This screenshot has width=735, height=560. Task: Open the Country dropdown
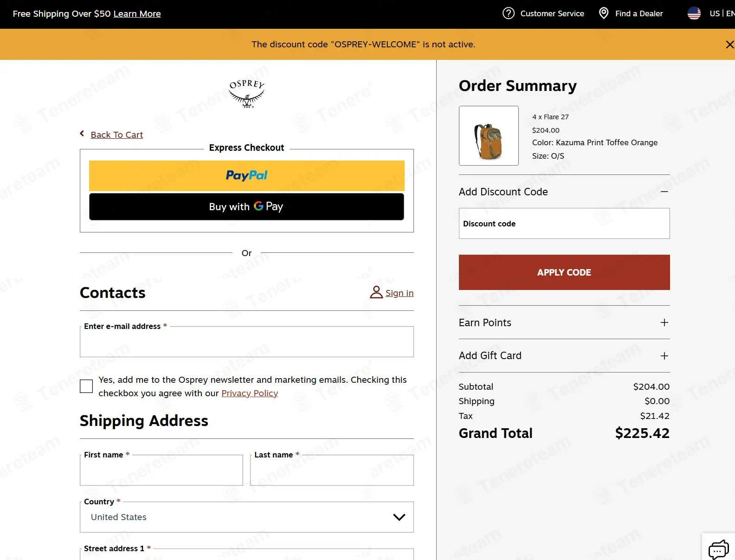[247, 517]
